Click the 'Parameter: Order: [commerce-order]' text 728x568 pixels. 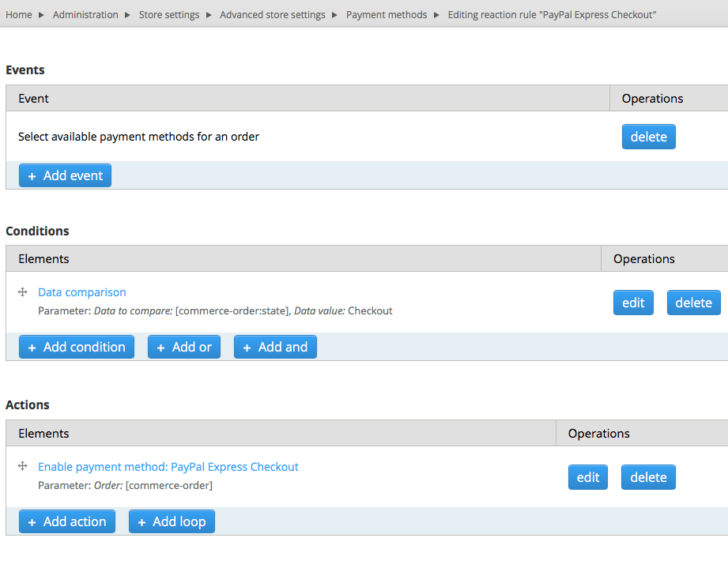point(126,485)
